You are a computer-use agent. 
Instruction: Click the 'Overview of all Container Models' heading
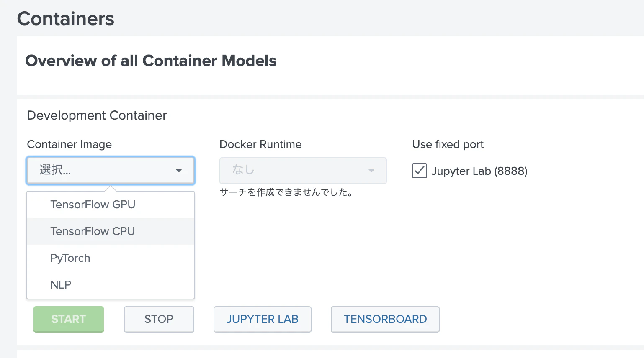pos(151,61)
